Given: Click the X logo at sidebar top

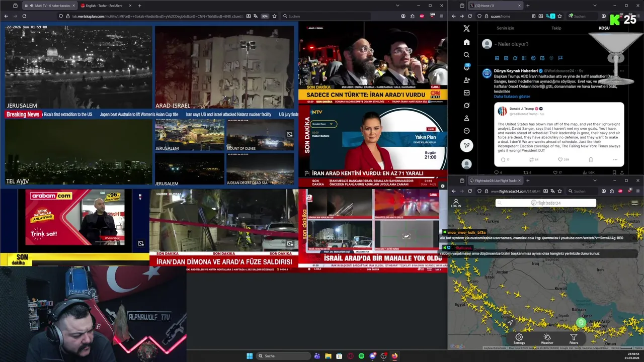Looking at the screenshot, I should (466, 29).
